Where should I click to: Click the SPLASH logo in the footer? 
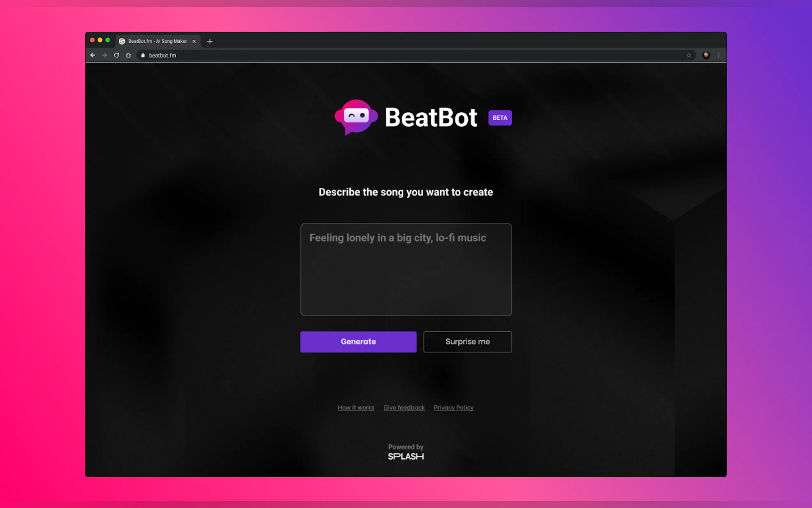click(406, 456)
